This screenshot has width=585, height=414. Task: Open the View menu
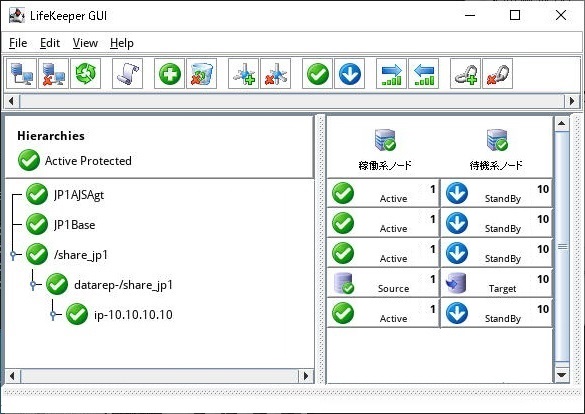tap(85, 43)
